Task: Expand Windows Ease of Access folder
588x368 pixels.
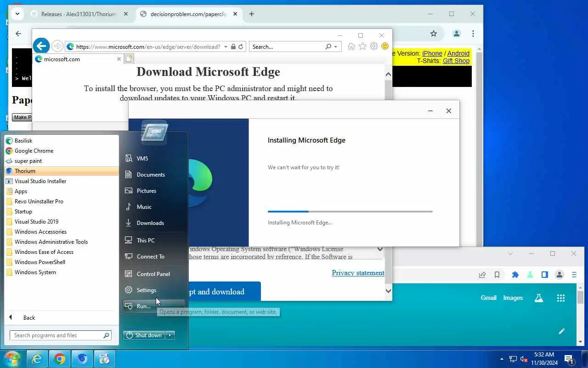Action: [x=62, y=252]
